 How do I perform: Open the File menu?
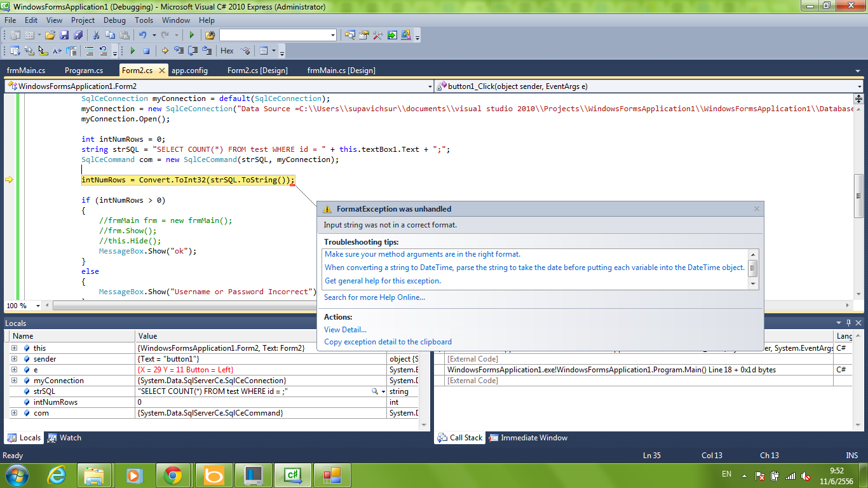pyautogui.click(x=10, y=20)
